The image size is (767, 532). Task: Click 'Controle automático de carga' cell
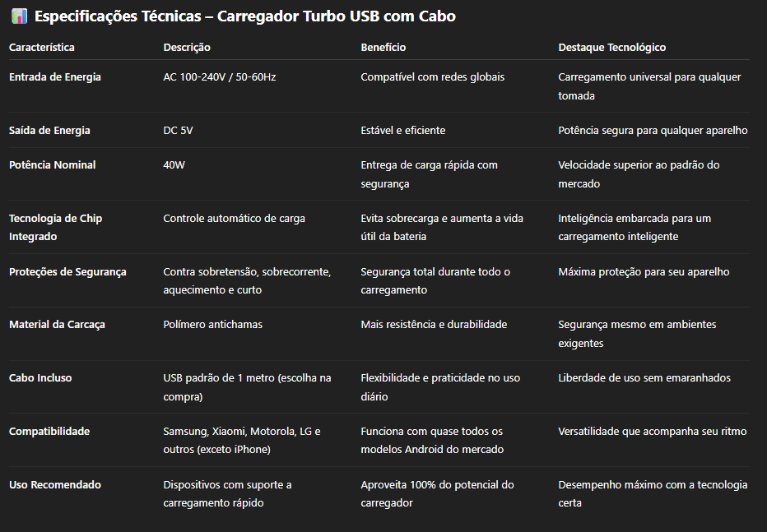pyautogui.click(x=234, y=219)
